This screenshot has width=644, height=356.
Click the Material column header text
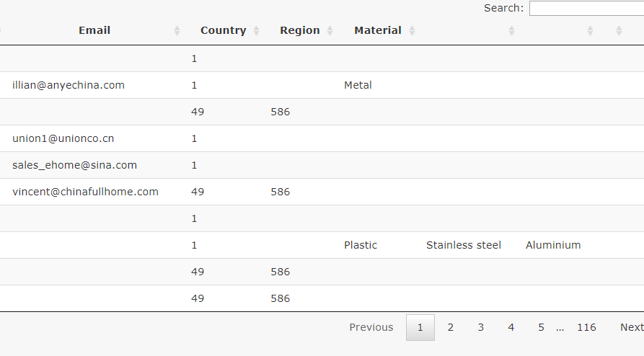(377, 30)
